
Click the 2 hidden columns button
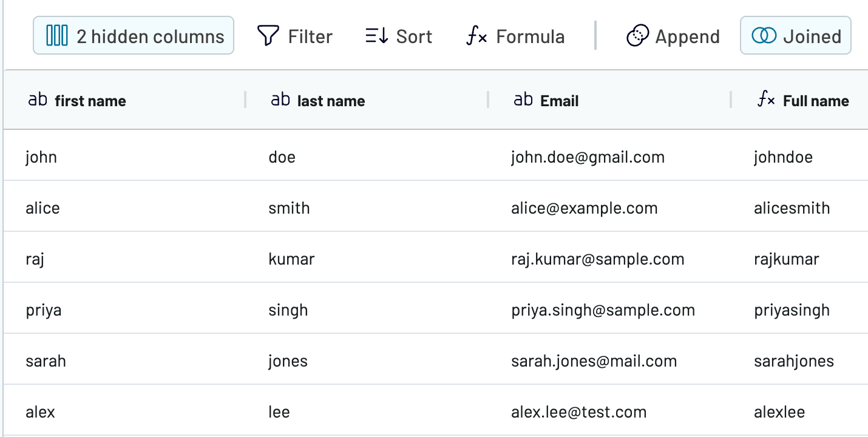(133, 36)
